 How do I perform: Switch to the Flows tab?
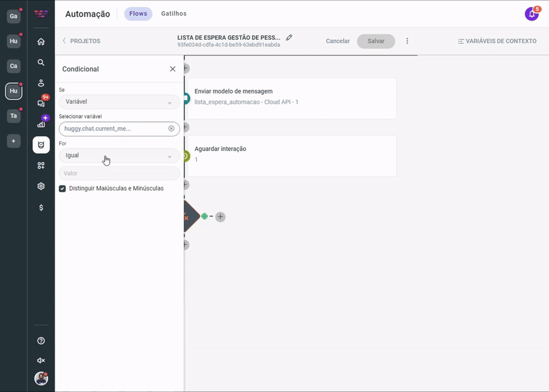[139, 14]
